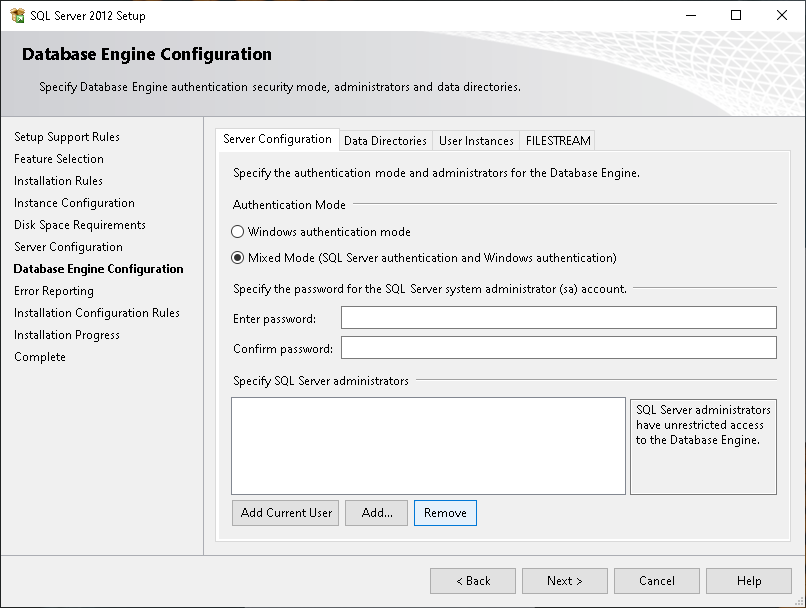Open Help for this setup page

[749, 581]
